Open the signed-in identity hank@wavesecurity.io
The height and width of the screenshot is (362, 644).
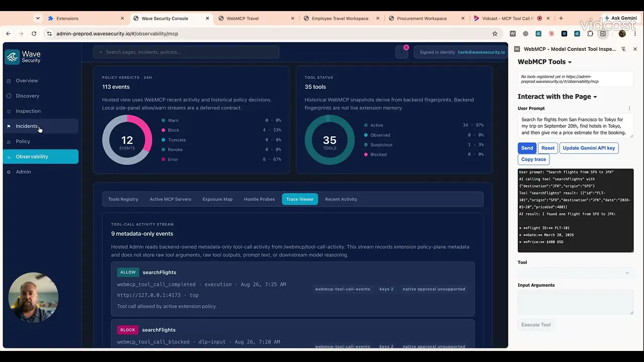click(x=460, y=52)
